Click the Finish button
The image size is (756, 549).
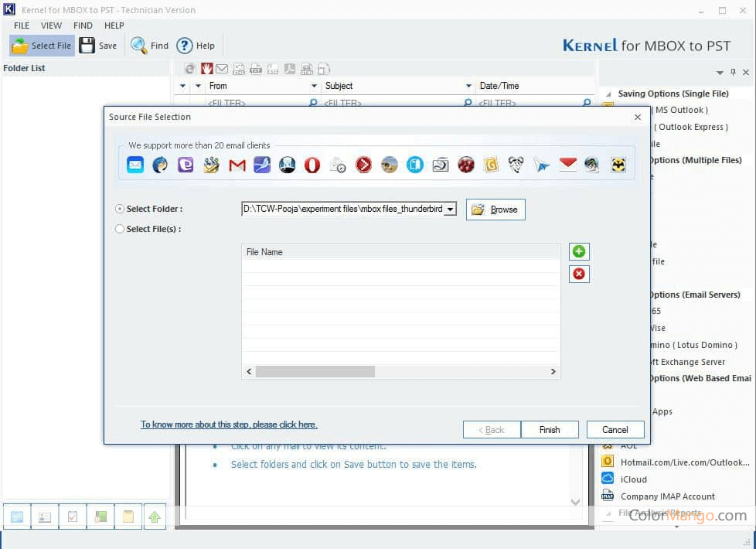550,430
